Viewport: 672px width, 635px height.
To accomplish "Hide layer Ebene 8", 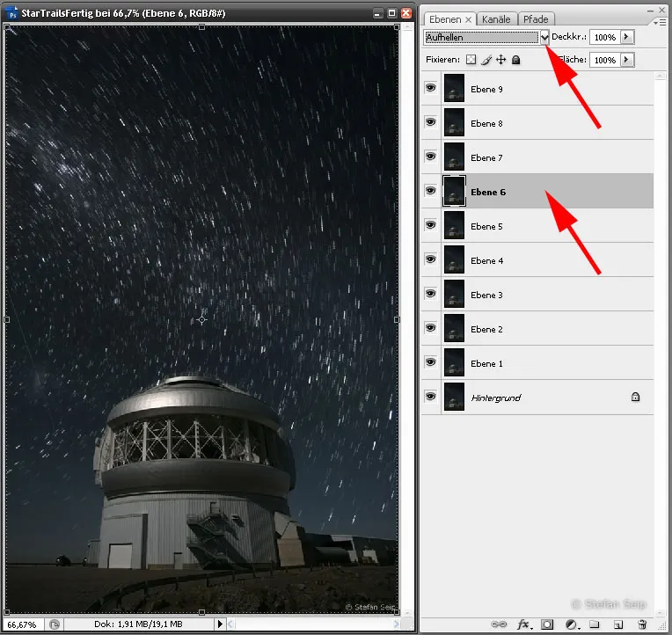I will click(430, 122).
